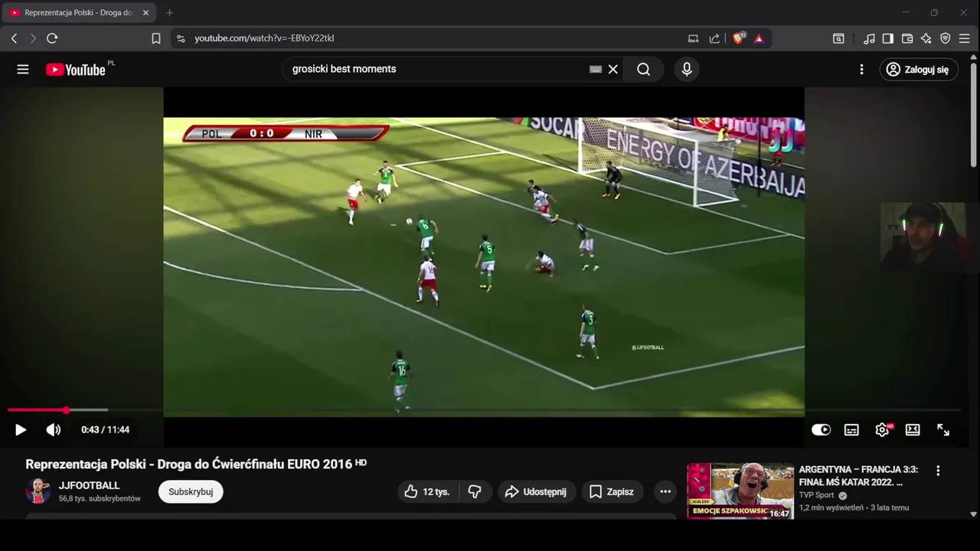Open a new browser tab
980x551 pixels.
pyautogui.click(x=169, y=13)
